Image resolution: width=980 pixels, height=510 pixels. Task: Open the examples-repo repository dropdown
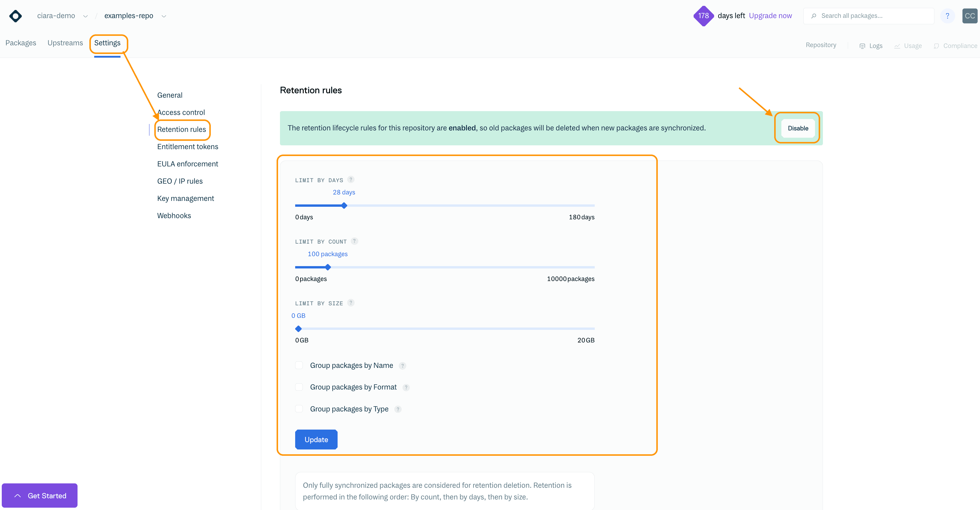164,16
